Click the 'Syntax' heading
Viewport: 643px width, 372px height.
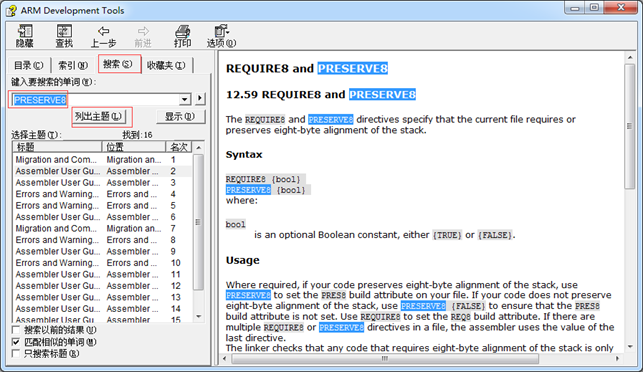tap(244, 155)
